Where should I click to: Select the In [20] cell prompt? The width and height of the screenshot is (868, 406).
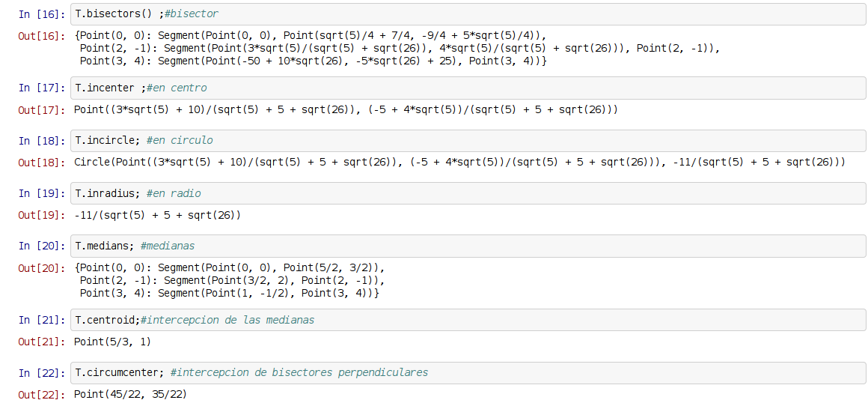click(x=42, y=246)
